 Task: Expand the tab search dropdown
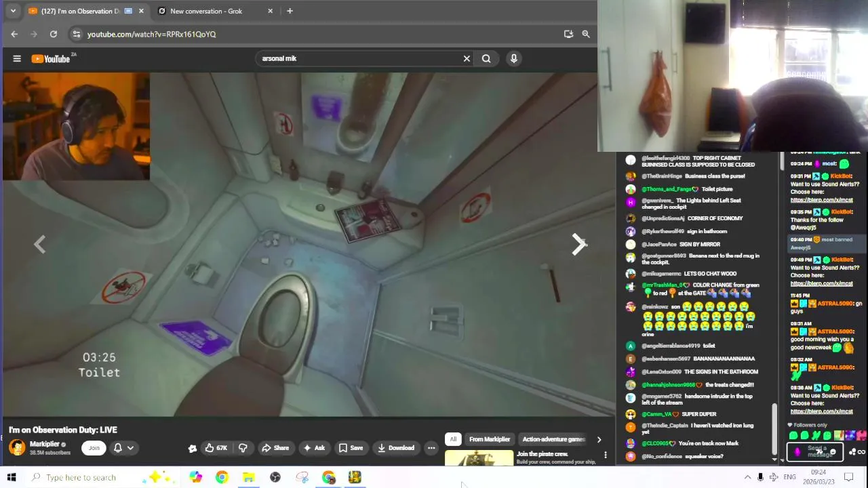pyautogui.click(x=12, y=11)
